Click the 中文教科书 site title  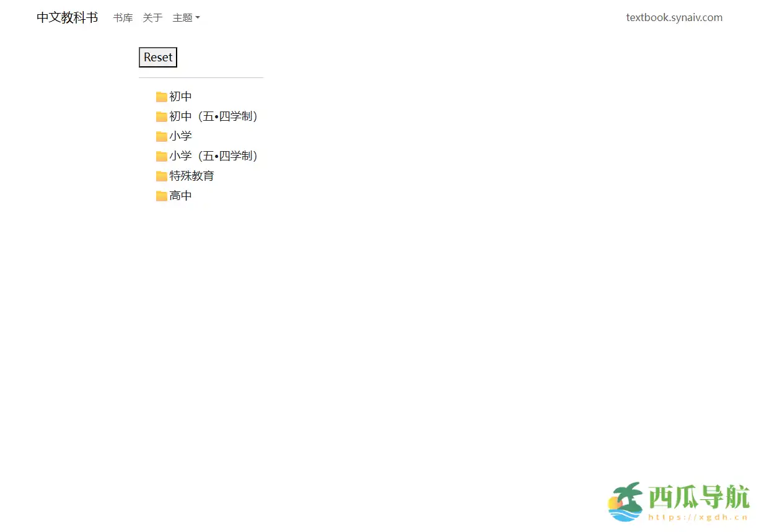click(66, 17)
